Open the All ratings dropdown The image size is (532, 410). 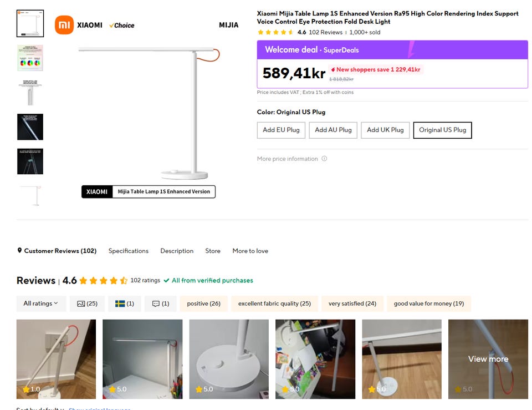pyautogui.click(x=41, y=303)
